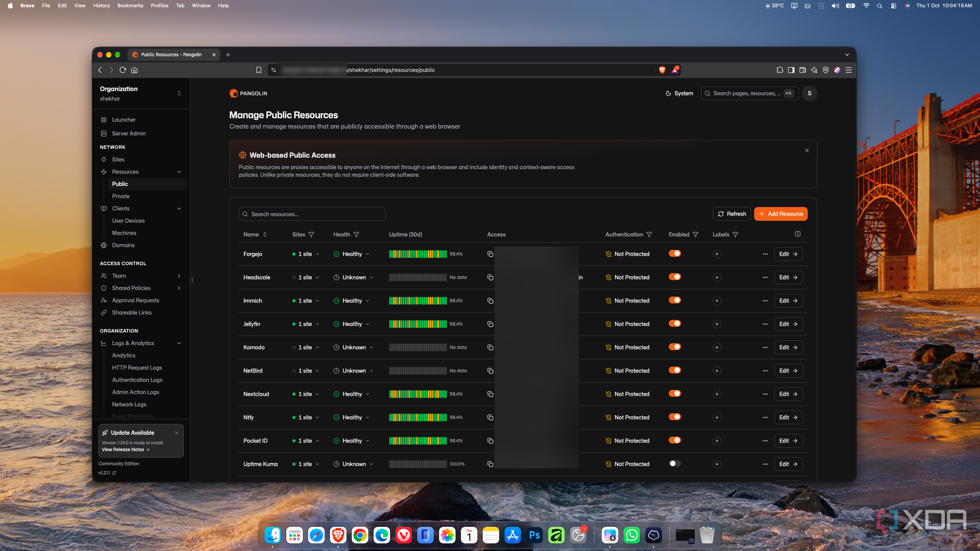Image resolution: width=980 pixels, height=551 pixels.
Task: Filter the Sites column
Action: click(x=311, y=235)
